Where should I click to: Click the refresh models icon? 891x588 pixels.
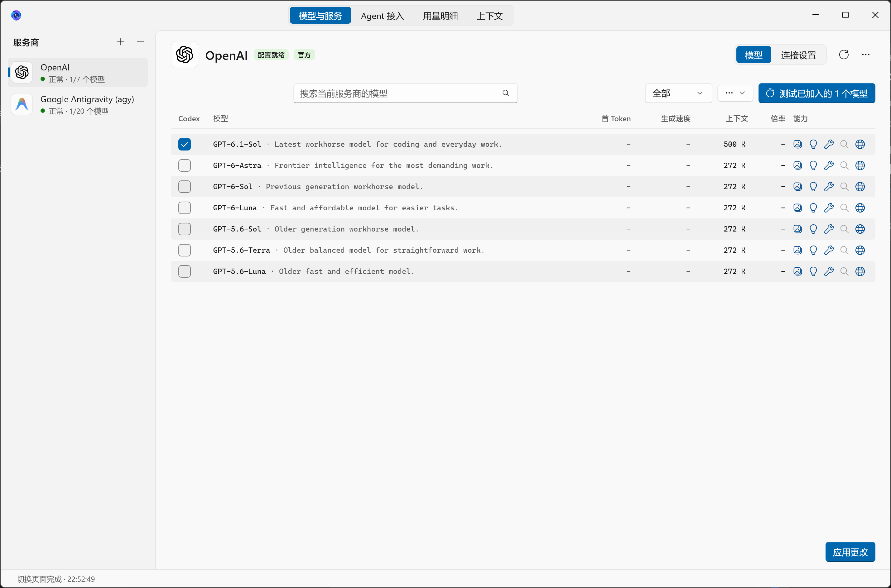[x=844, y=55]
